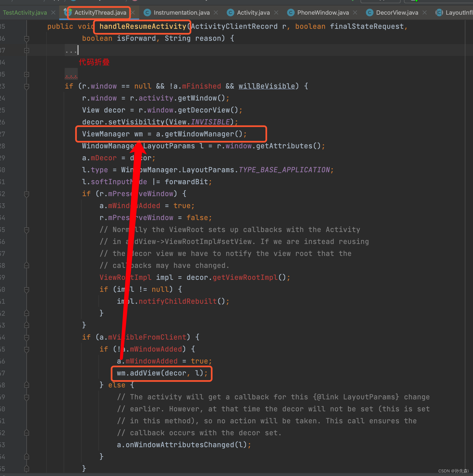Close the TestActivity.java tab
473x476 pixels.
coord(53,12)
